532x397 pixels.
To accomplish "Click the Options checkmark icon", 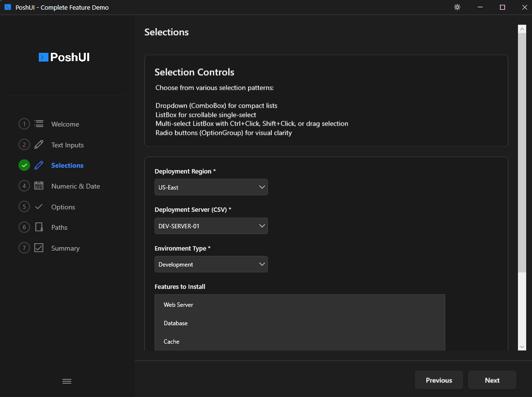I will (39, 206).
